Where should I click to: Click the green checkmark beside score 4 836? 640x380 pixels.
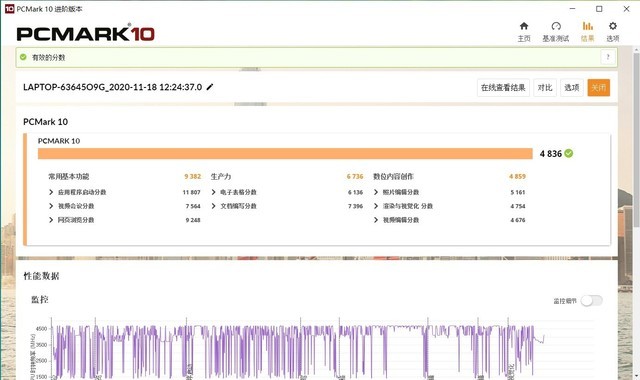[x=569, y=153]
